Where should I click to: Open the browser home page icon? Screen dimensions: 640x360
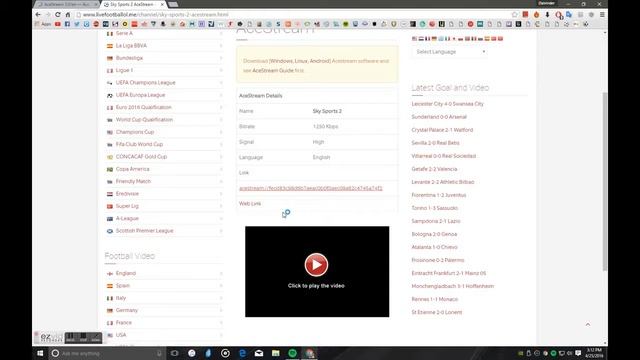point(68,14)
